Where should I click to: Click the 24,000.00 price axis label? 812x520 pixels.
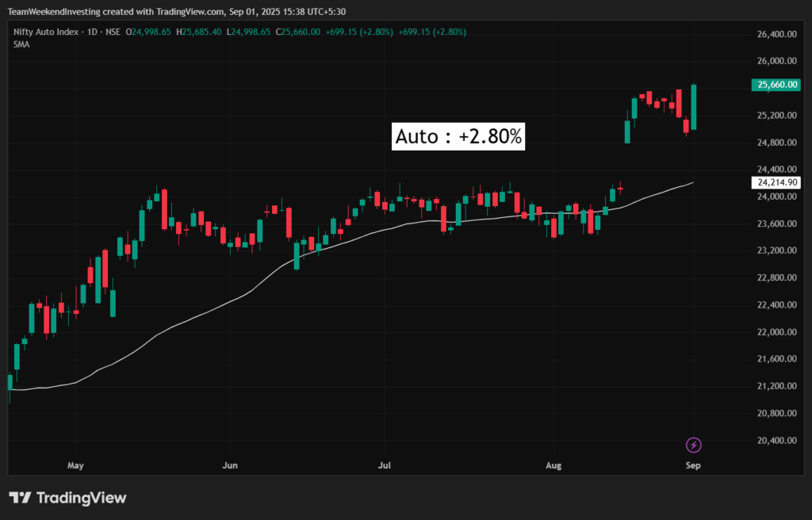coord(777,197)
